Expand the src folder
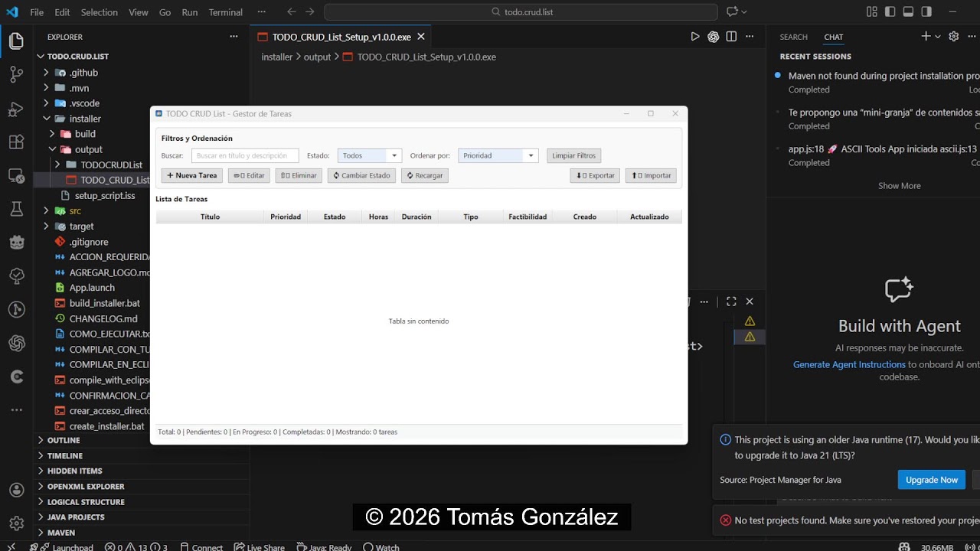This screenshot has height=551, width=980. click(x=75, y=210)
